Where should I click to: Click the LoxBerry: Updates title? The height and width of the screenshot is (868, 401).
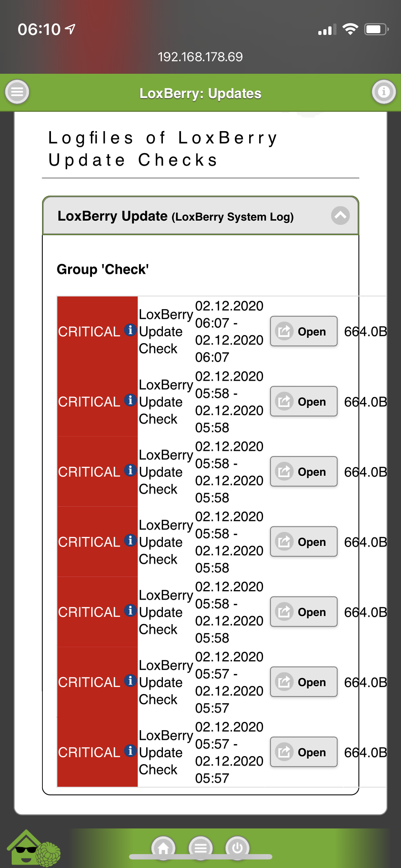(200, 93)
